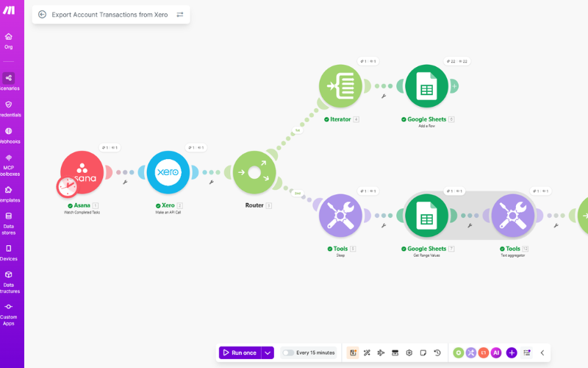Viewport: 588px width, 368px height.
Task: Select the Router module
Action: [254, 172]
